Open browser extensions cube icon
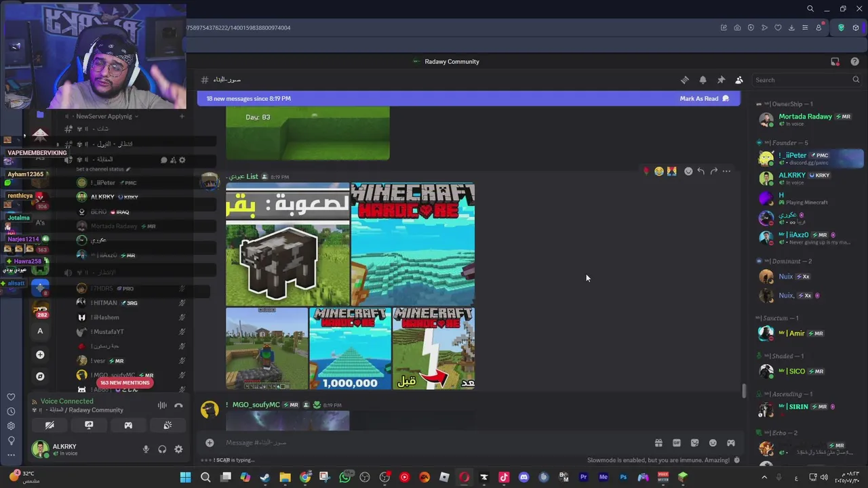The image size is (868, 488). coord(855,28)
